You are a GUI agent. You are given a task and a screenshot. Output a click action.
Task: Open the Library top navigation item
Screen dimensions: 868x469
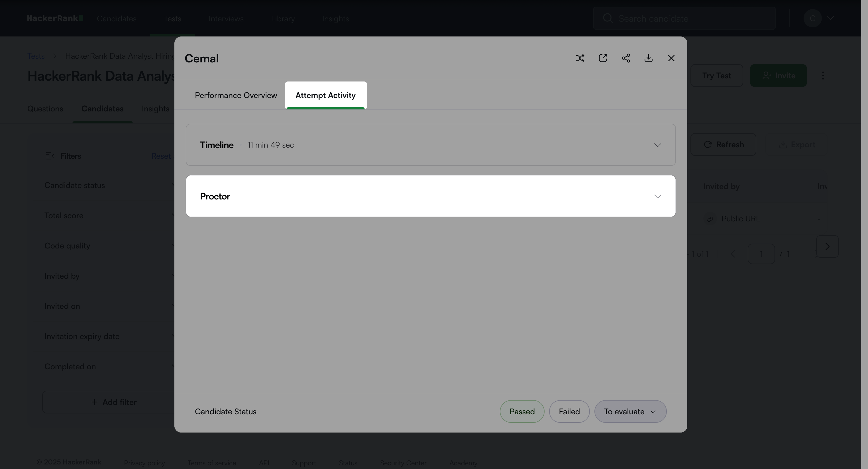[283, 19]
